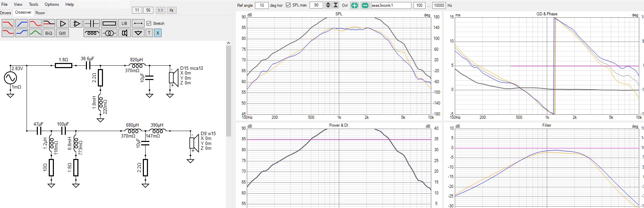This screenshot has width=644, height=208.
Task: Click the SPL graph title
Action: click(x=339, y=14)
